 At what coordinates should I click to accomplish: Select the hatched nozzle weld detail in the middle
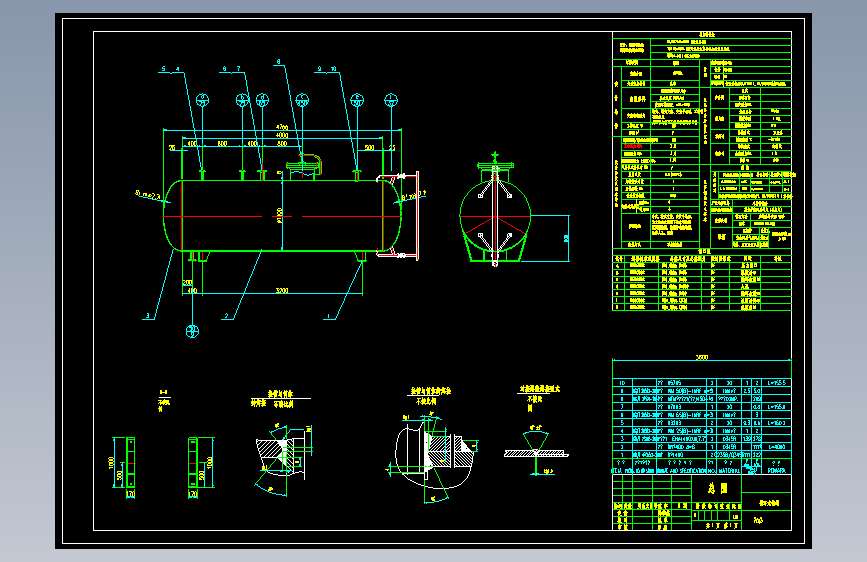(x=284, y=458)
